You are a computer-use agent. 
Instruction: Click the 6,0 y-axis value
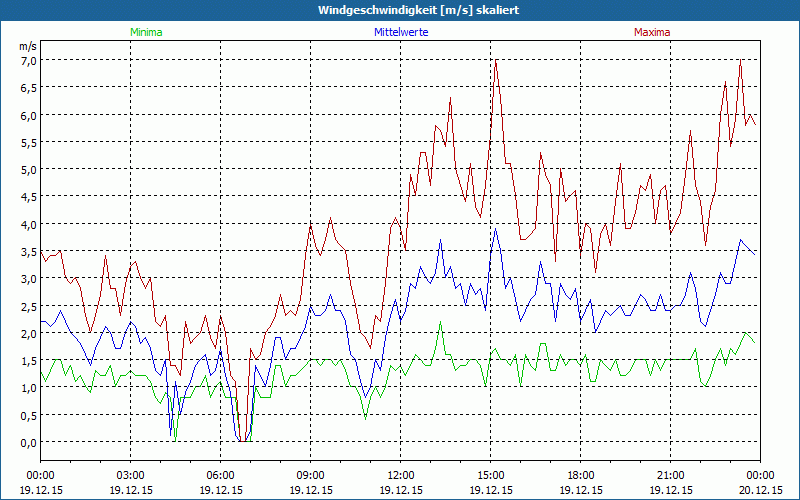click(x=29, y=115)
